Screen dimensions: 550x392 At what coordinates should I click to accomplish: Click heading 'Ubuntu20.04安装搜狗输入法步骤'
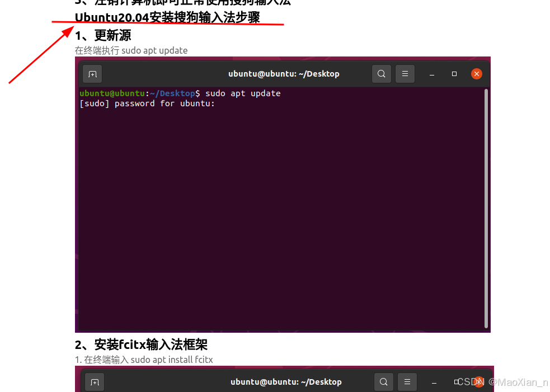click(167, 17)
